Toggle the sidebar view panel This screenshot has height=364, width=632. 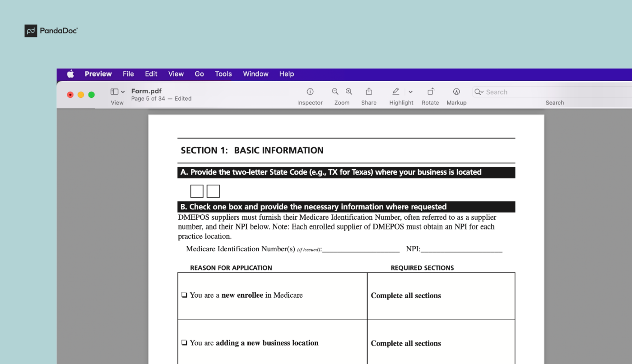point(114,91)
